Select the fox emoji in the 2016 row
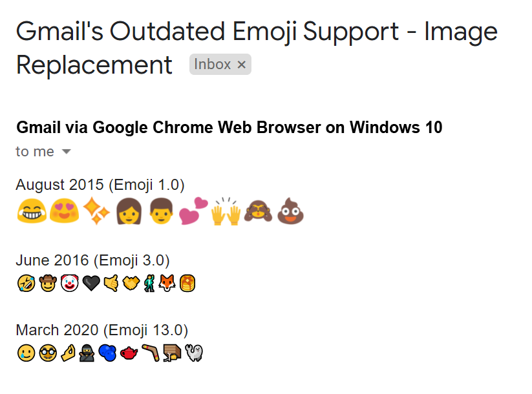The width and height of the screenshot is (532, 394). click(166, 283)
